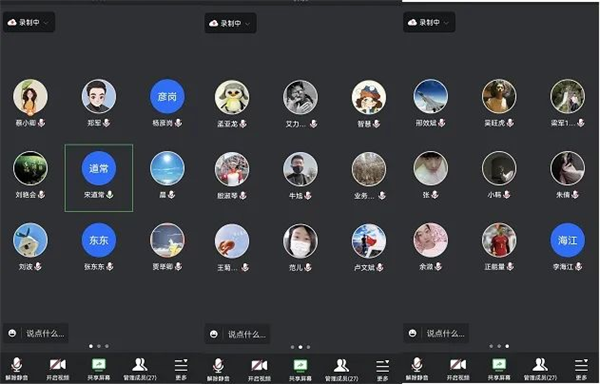The width and height of the screenshot is (600, 384).
Task: Open emoji picker in the right panel
Action: click(412, 333)
